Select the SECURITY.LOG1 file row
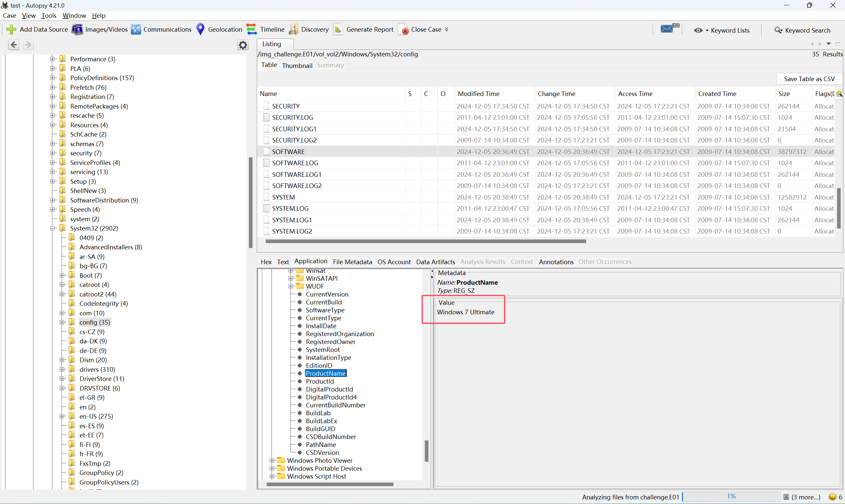This screenshot has height=504, width=845. click(546, 129)
